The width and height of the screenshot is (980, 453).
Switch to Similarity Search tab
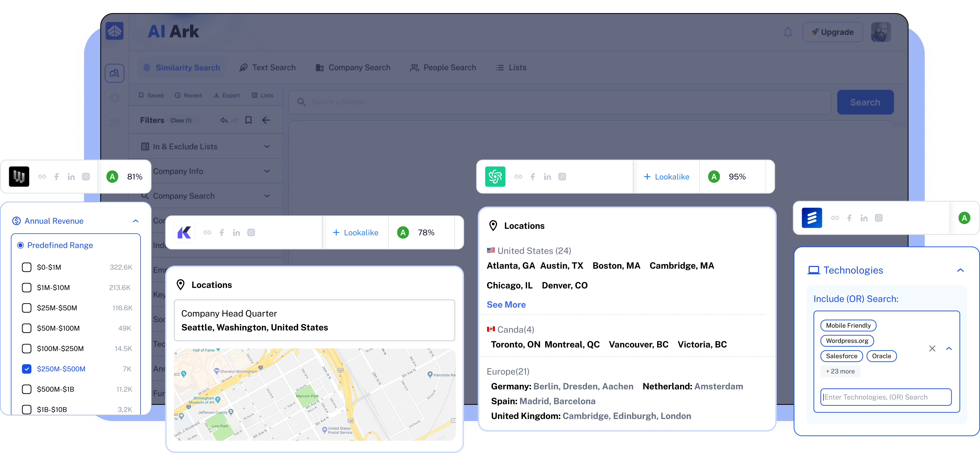181,68
